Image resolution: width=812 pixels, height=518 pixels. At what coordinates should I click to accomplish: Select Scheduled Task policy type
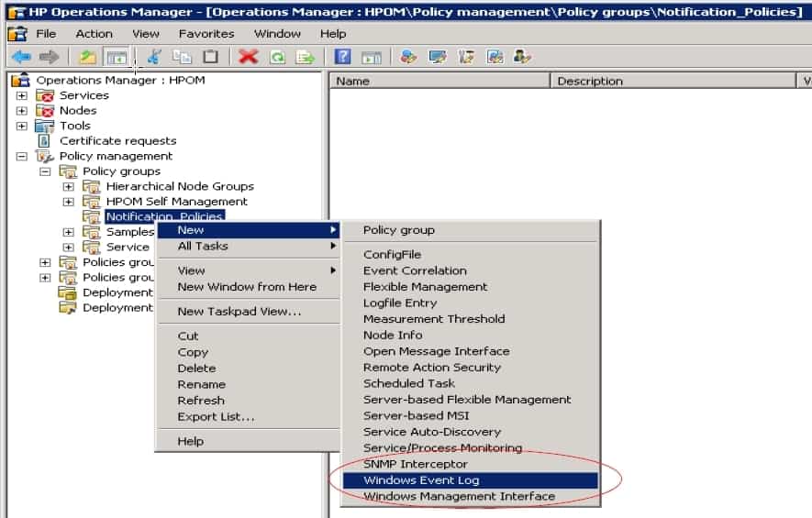(x=470, y=383)
